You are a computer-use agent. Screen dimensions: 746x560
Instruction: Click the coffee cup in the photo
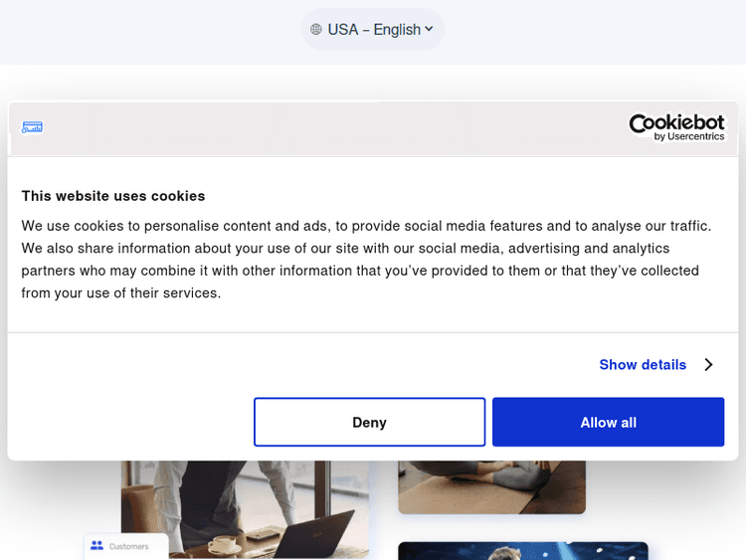click(x=224, y=543)
